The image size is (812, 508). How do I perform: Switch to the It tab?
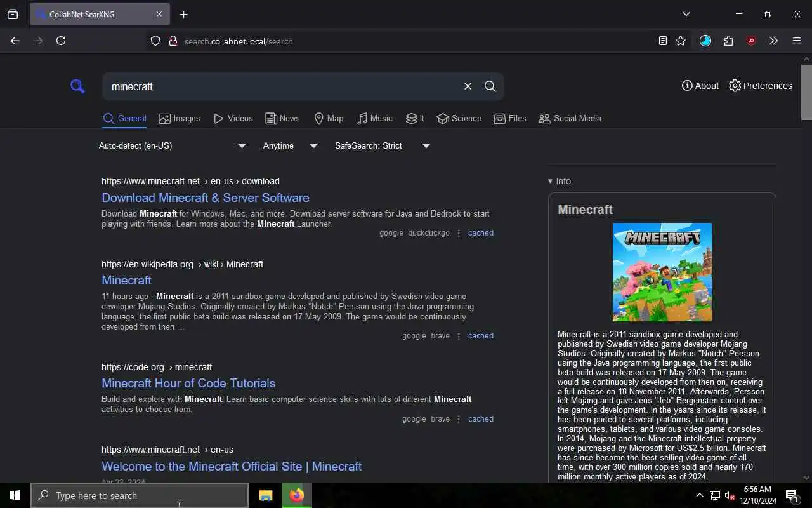415,119
